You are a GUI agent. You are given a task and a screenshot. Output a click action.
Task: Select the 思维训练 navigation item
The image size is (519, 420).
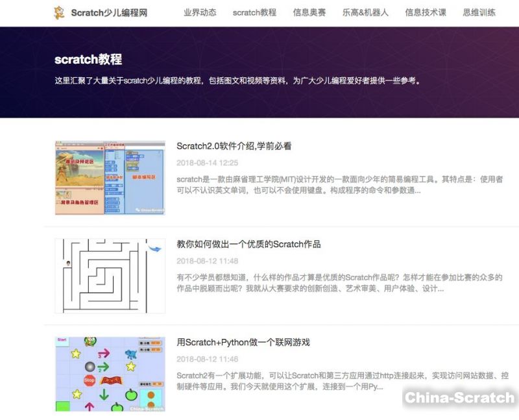click(479, 12)
